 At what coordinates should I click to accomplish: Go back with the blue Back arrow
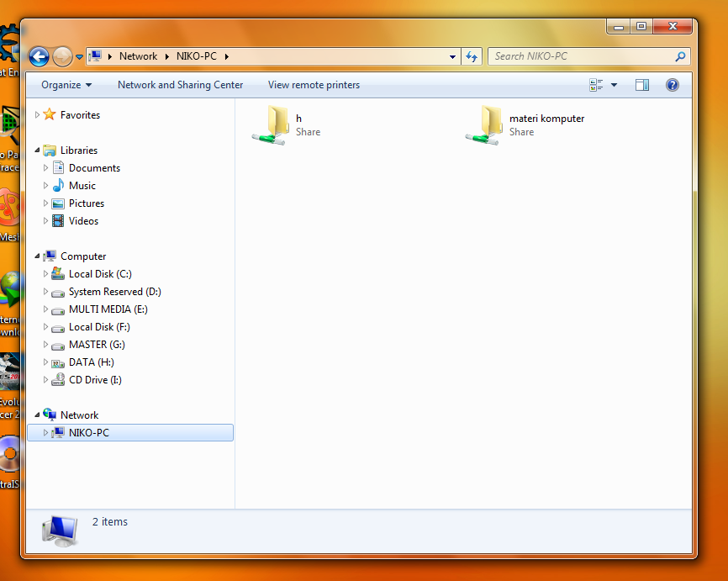39,56
